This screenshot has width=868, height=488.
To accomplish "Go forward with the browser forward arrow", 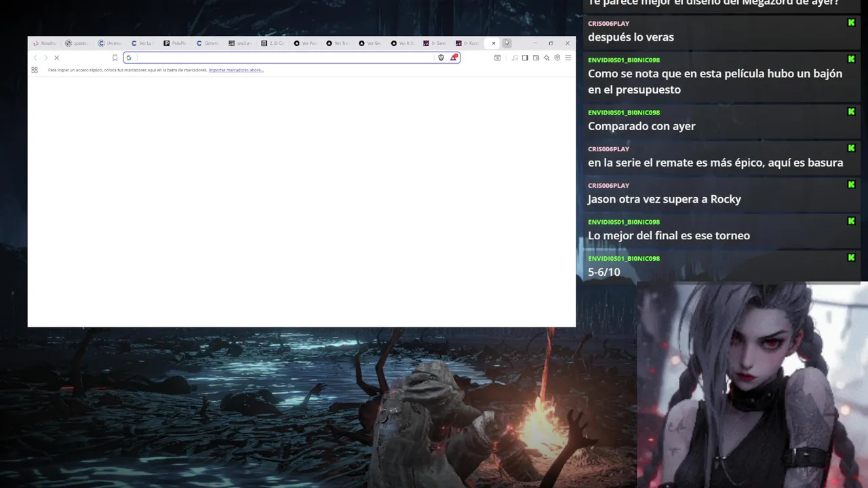I will point(45,58).
